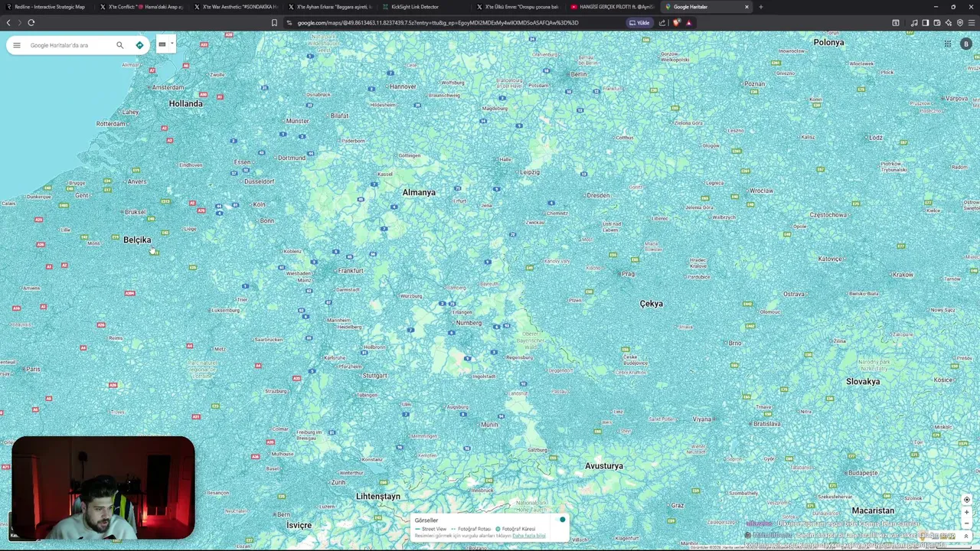Go back in the browser
This screenshot has height=551, width=980.
8,22
